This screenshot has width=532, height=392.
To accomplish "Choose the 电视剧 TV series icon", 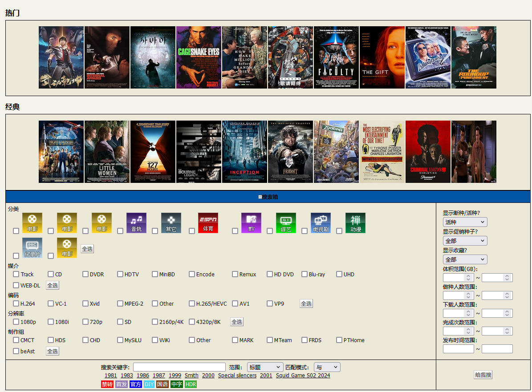I will click(321, 223).
